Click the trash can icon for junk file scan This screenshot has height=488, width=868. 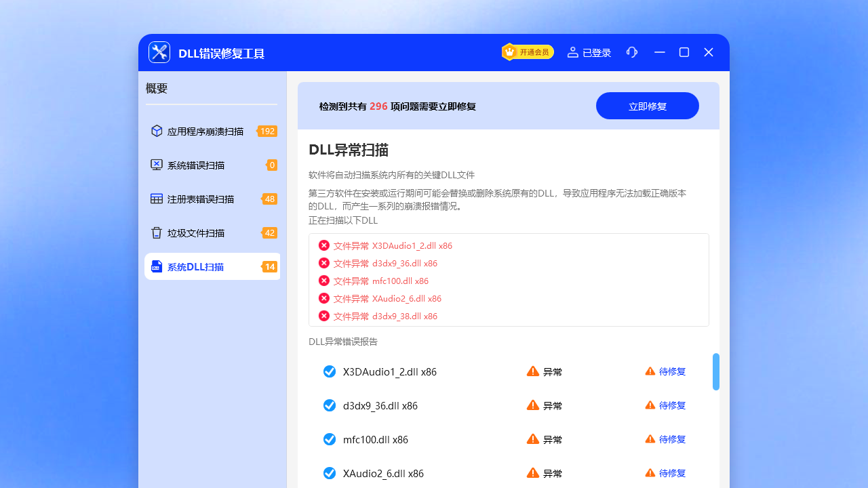click(x=157, y=232)
